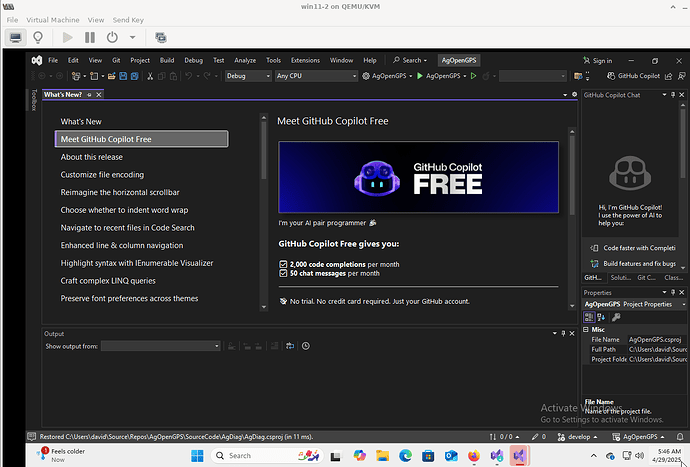Open the develop branch selector
This screenshot has height=467, width=690.
[x=577, y=437]
